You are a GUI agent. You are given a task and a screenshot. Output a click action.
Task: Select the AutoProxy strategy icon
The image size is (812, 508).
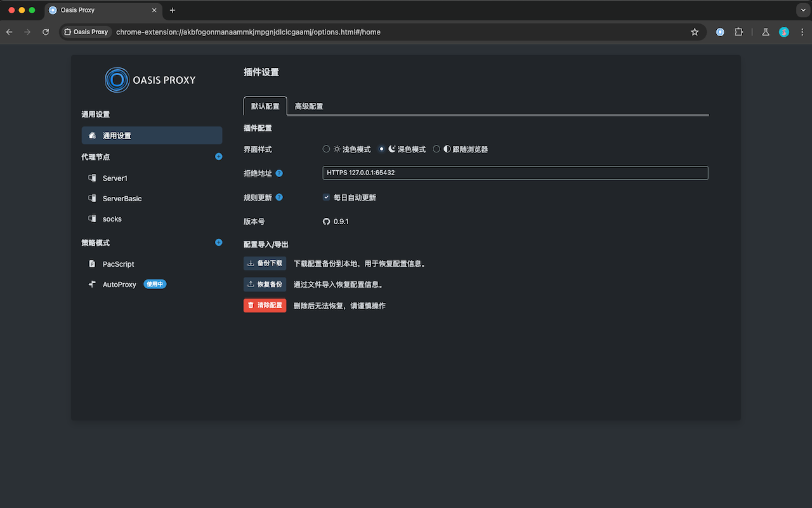tap(92, 284)
